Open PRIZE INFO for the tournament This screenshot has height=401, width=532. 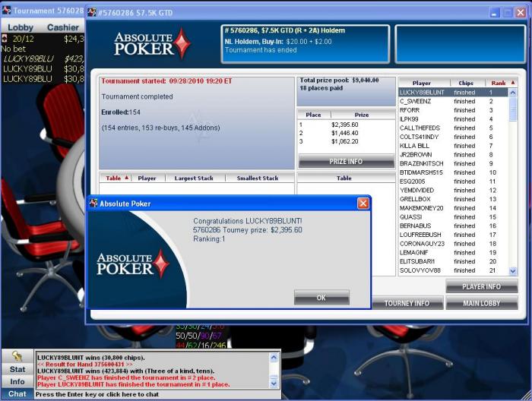(x=346, y=161)
